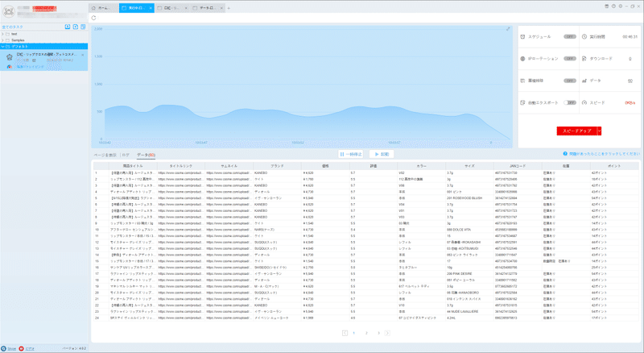Click the user avatar in the sidebar
This screenshot has width=644, height=353.
tap(9, 11)
